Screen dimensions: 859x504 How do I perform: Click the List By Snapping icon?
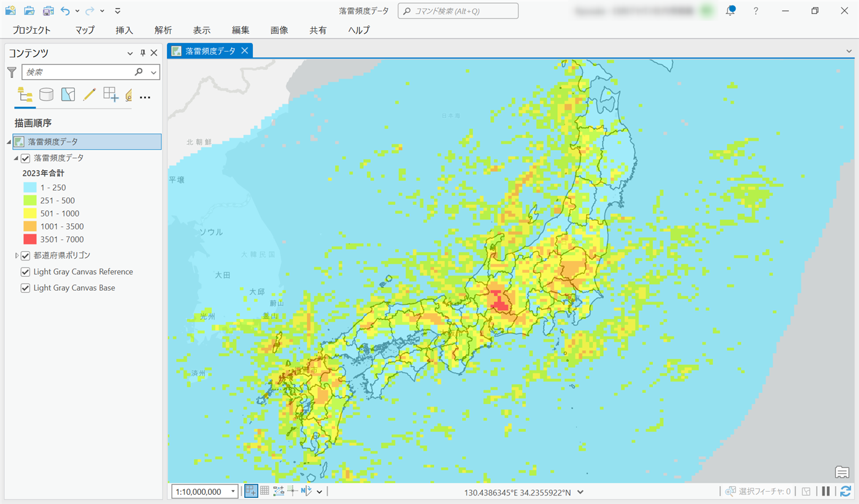click(110, 94)
